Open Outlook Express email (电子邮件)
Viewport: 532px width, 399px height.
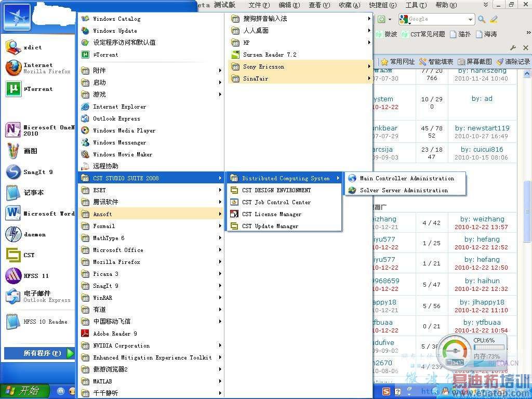click(x=38, y=296)
